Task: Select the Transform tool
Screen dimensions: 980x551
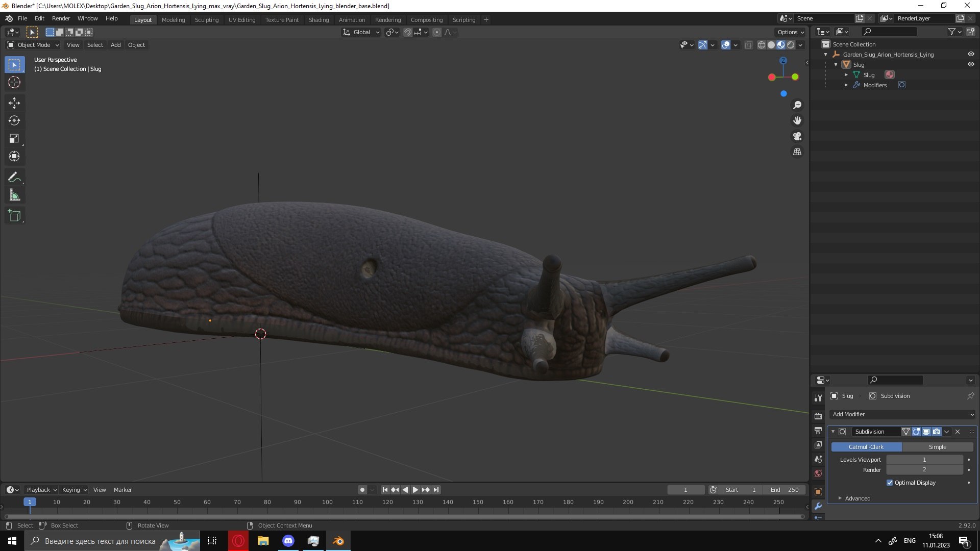Action: click(14, 157)
